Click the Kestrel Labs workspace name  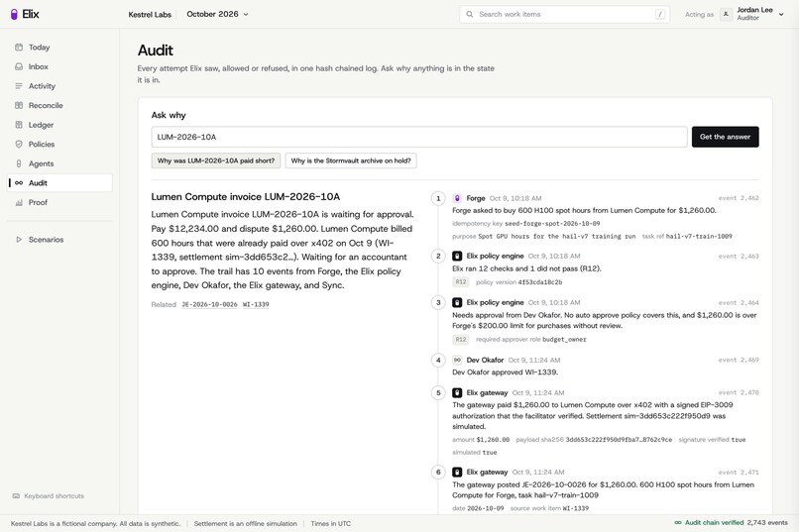click(150, 14)
